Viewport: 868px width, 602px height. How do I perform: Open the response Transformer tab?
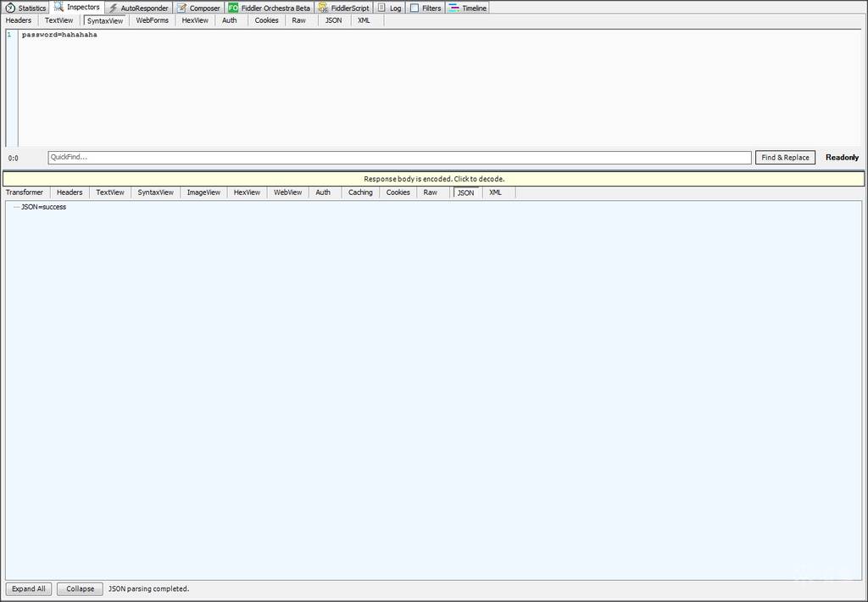coord(25,192)
